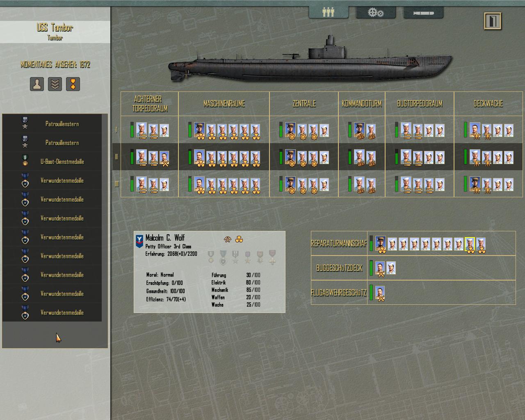525x420 pixels.
Task: Click the Reparaturmannschaft green efficiency bar
Action: point(371,244)
